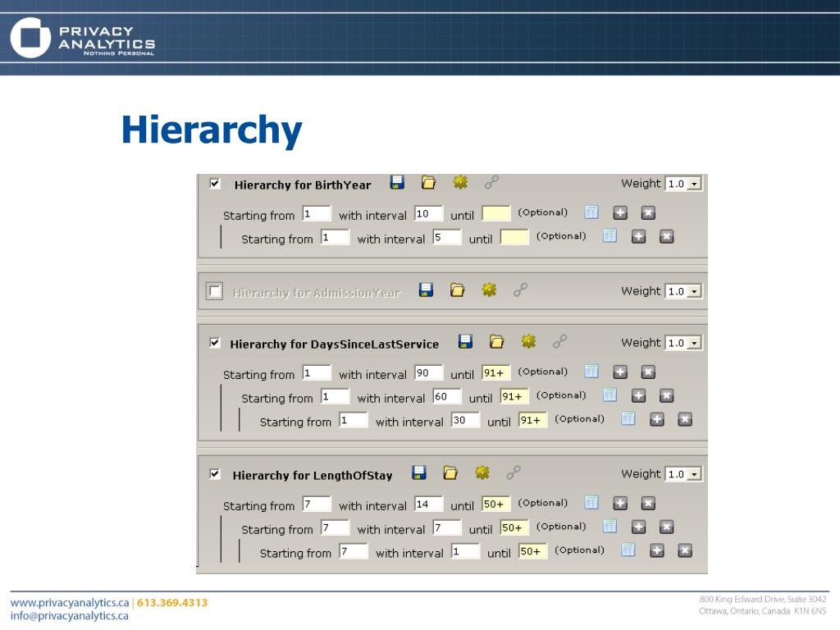Open table icon on LengthOfStay interval 14 row

tap(591, 503)
